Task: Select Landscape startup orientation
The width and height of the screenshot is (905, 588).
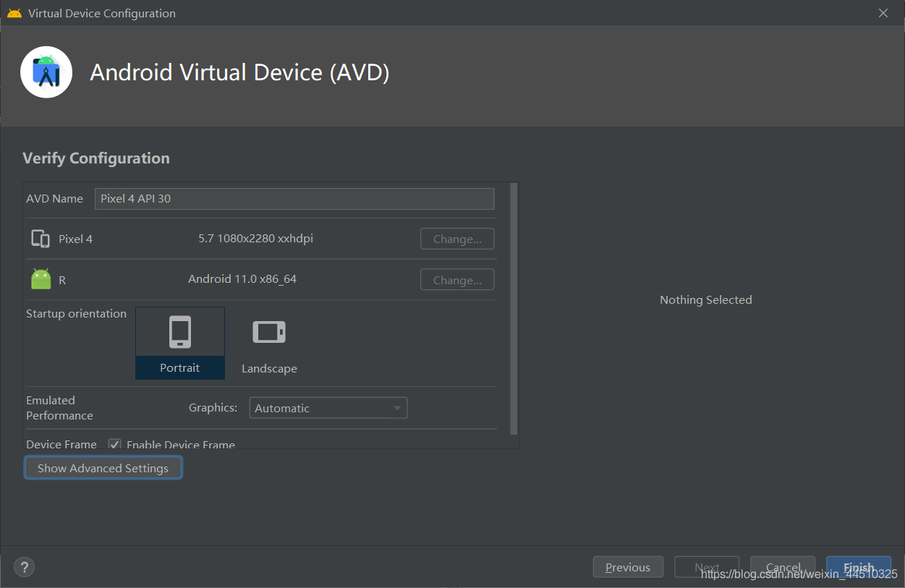Action: [269, 343]
